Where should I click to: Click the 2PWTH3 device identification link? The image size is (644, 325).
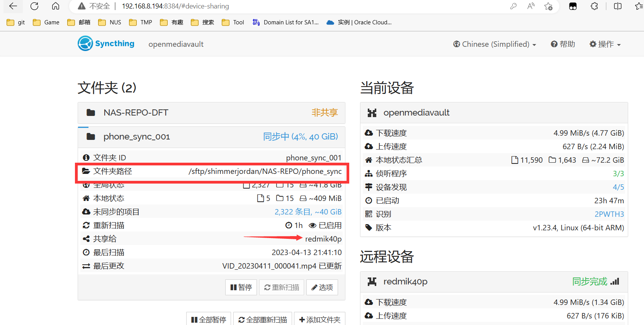tap(609, 214)
